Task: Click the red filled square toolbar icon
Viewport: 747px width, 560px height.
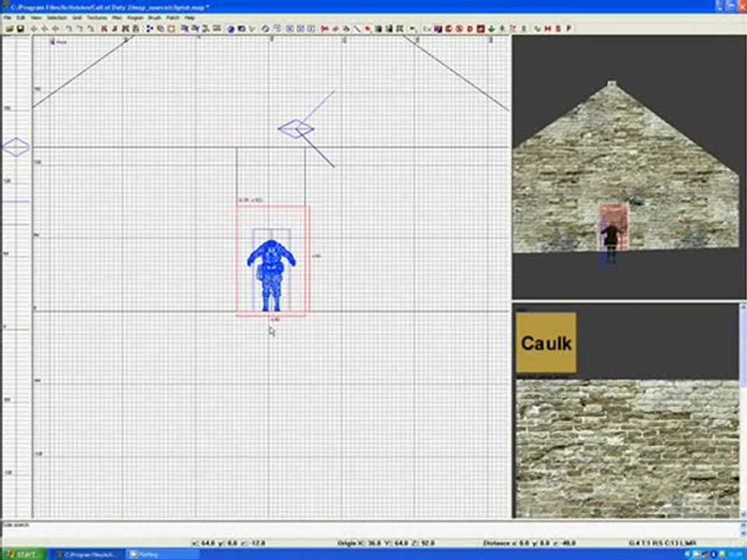Action: point(481,29)
